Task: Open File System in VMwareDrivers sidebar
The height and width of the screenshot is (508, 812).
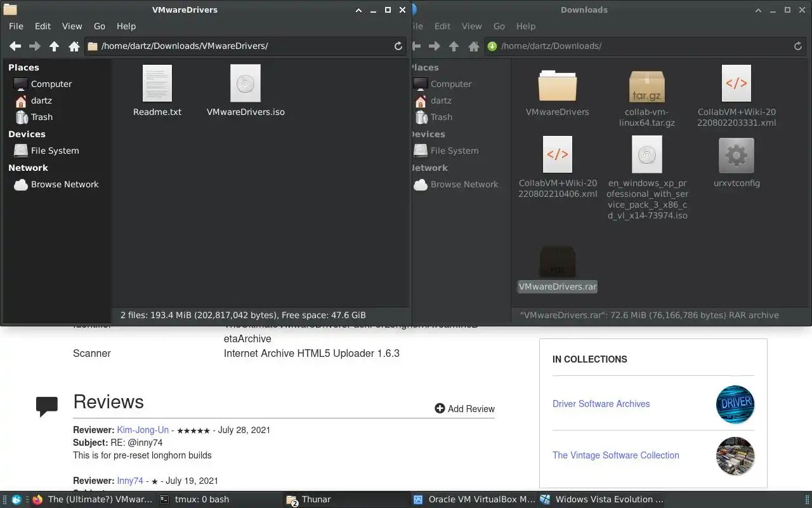Action: [x=55, y=150]
